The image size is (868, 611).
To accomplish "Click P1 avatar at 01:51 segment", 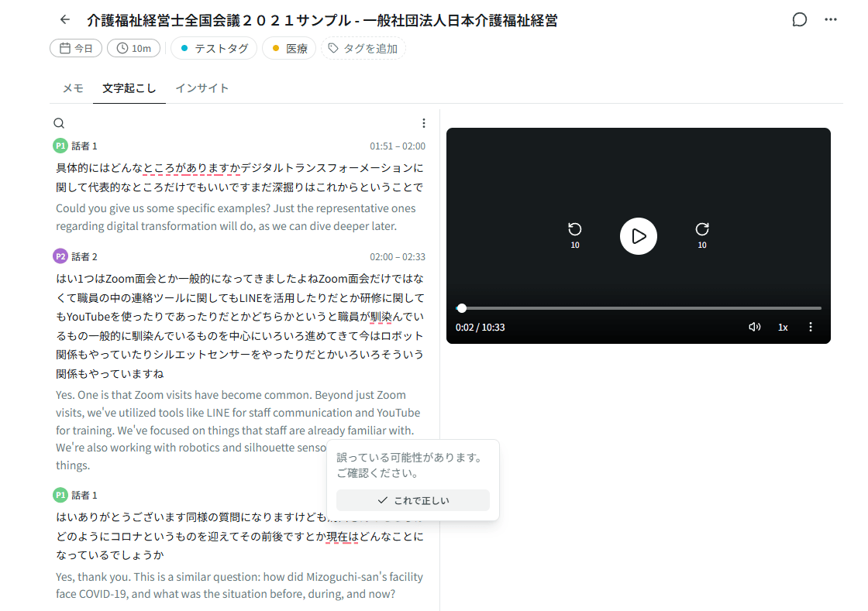I will pyautogui.click(x=60, y=146).
